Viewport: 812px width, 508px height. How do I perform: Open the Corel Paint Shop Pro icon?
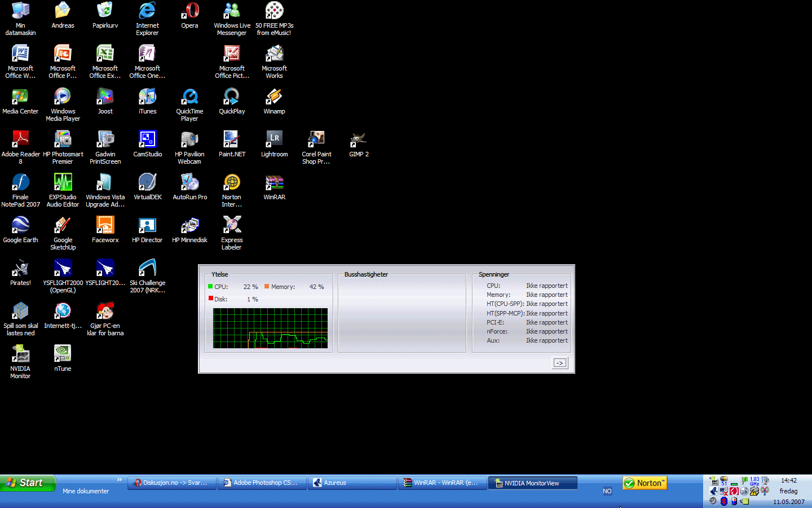click(316, 147)
